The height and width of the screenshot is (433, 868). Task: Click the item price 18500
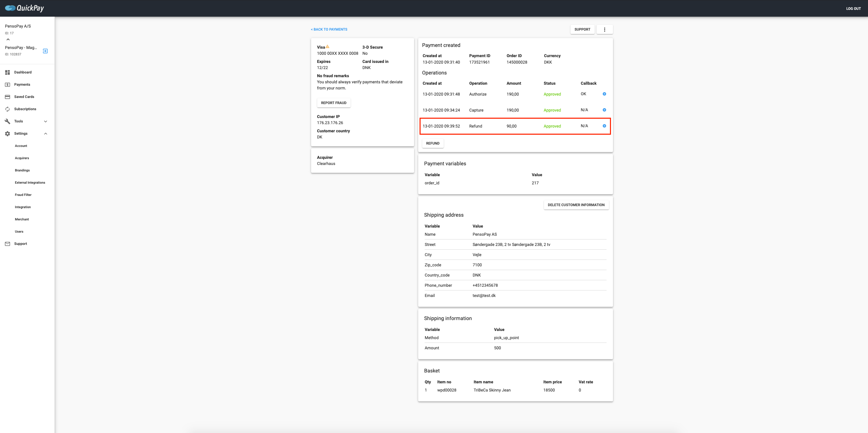coord(549,390)
